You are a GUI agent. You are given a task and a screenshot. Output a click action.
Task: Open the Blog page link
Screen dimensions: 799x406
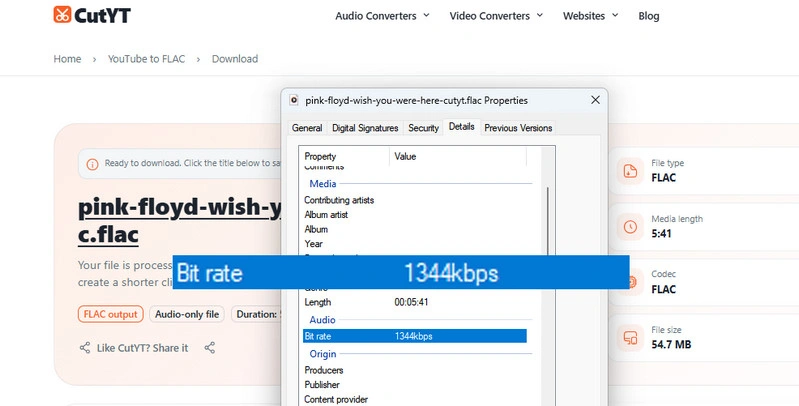pyautogui.click(x=649, y=16)
